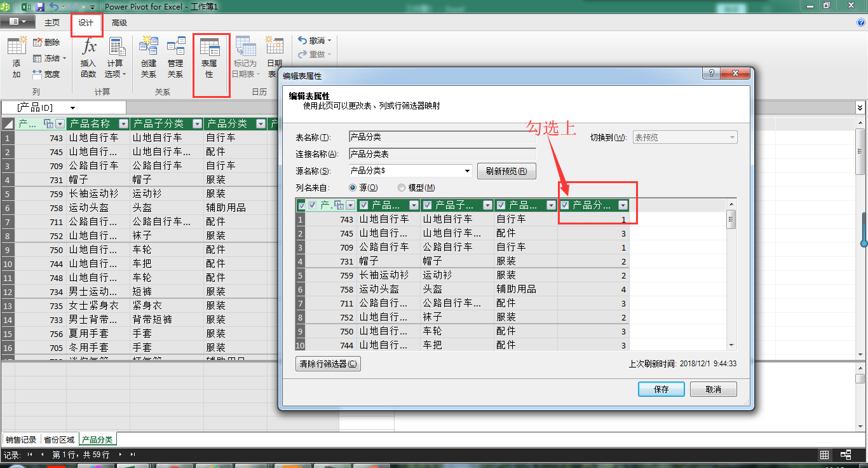Switch to diagram view icon in status bar
Screen dimensions: 868x468
tap(846, 455)
